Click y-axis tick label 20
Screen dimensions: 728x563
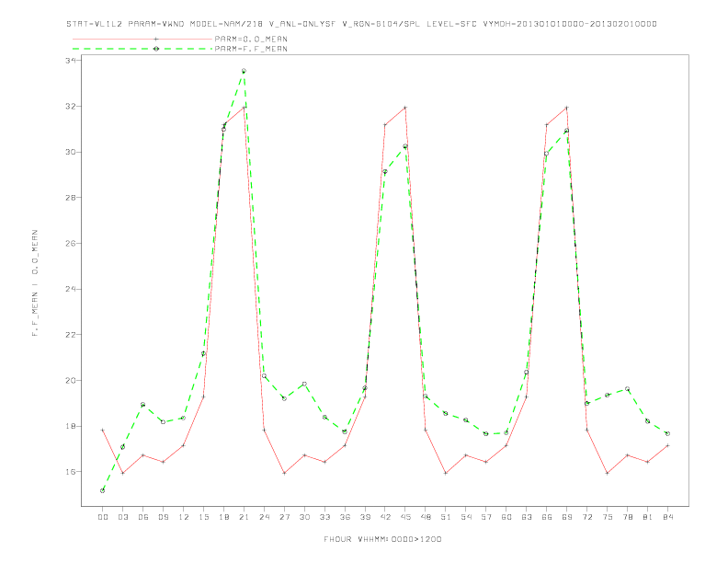coord(71,381)
